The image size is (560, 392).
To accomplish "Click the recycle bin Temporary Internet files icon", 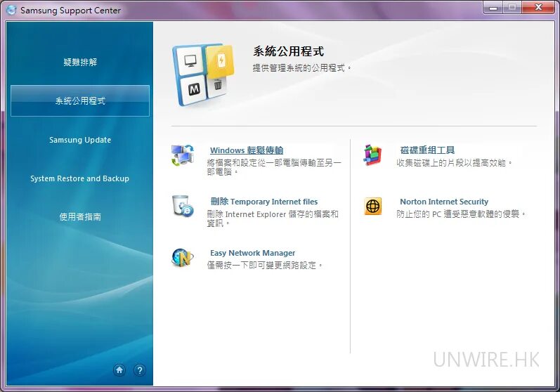I will point(183,206).
